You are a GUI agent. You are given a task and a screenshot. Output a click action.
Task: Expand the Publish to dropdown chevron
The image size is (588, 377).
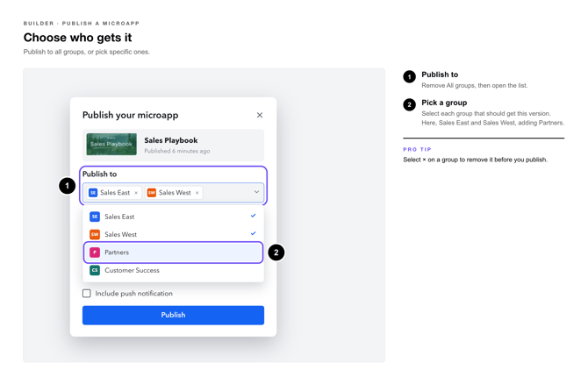click(256, 192)
